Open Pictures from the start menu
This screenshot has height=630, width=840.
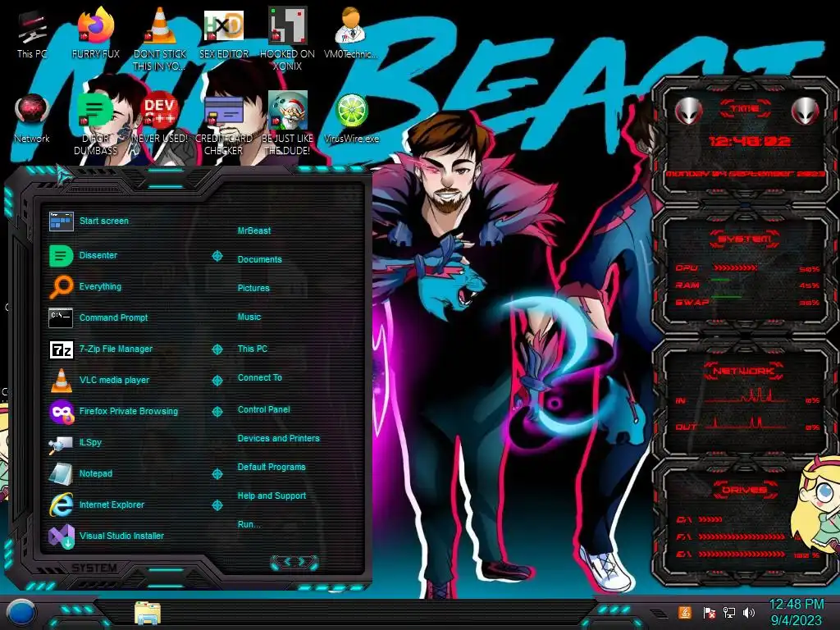253,288
